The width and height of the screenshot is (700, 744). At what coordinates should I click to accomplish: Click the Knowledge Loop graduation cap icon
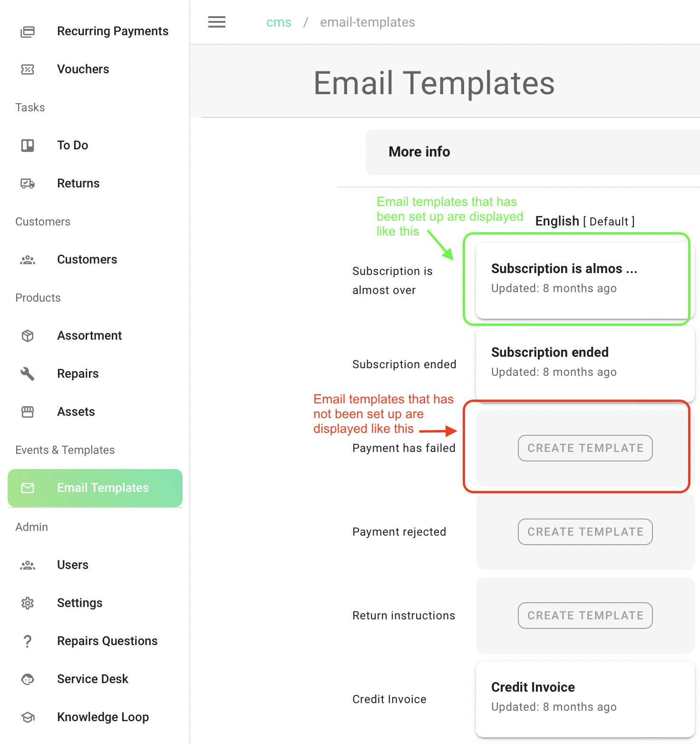pyautogui.click(x=28, y=717)
